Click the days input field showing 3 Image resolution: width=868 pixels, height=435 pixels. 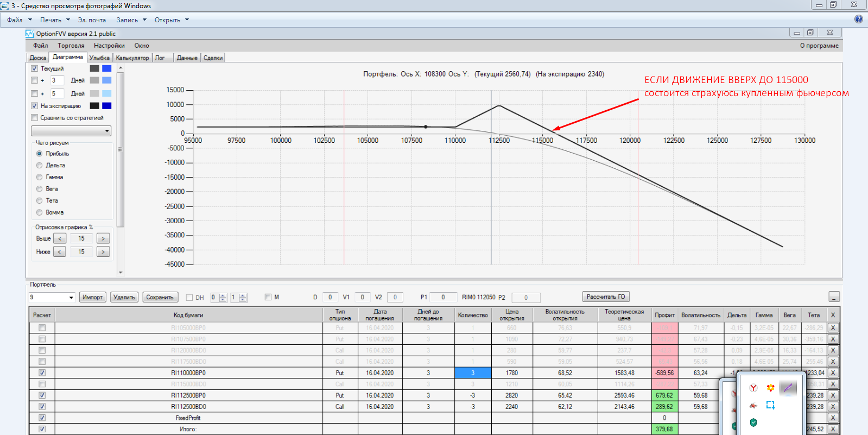[57, 80]
